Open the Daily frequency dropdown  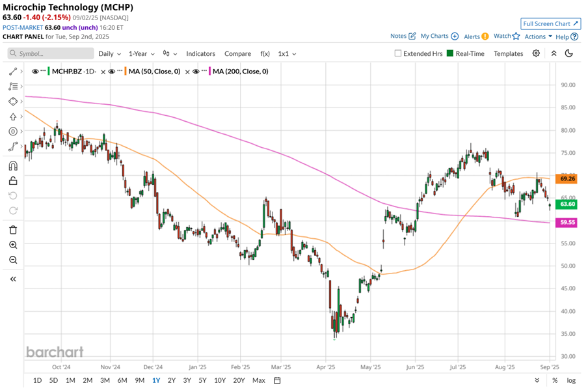click(109, 53)
